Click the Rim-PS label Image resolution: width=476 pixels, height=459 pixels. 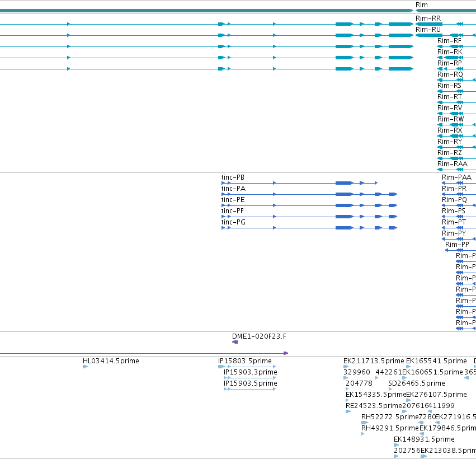tap(454, 211)
